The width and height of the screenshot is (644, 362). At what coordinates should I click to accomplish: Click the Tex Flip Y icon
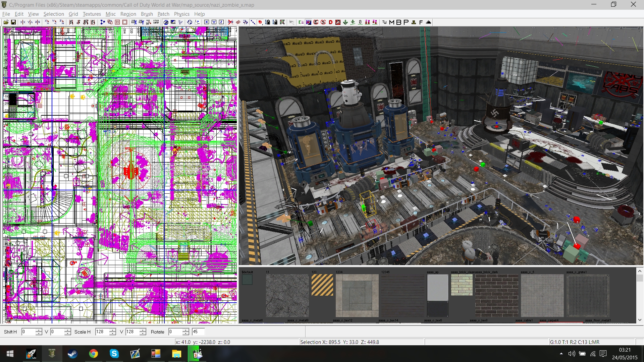(141, 22)
